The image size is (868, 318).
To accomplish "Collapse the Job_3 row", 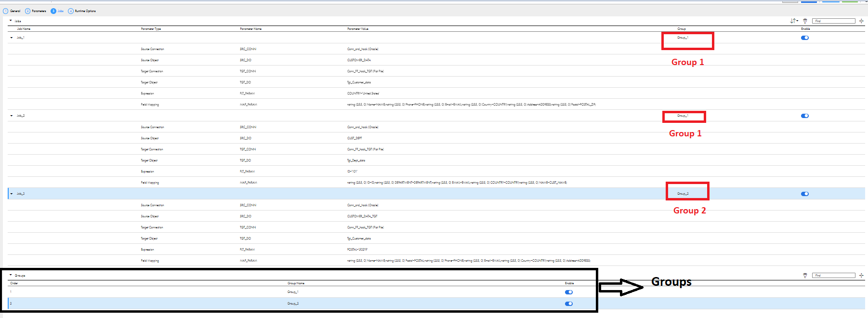I will tap(12, 194).
